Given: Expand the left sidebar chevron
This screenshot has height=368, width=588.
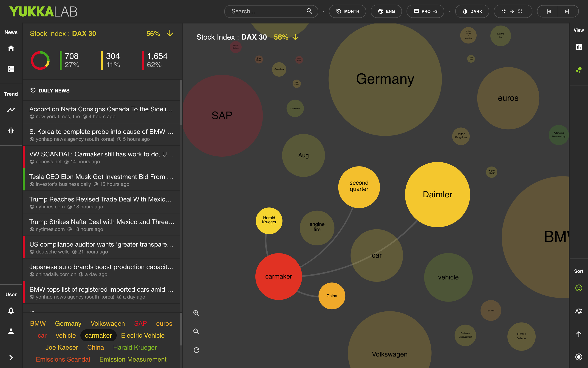Looking at the screenshot, I should click(x=11, y=357).
